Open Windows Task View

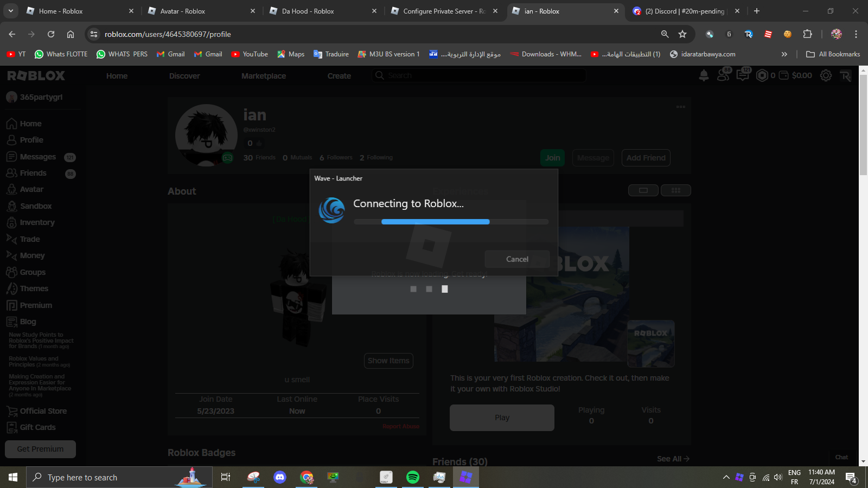(x=226, y=477)
